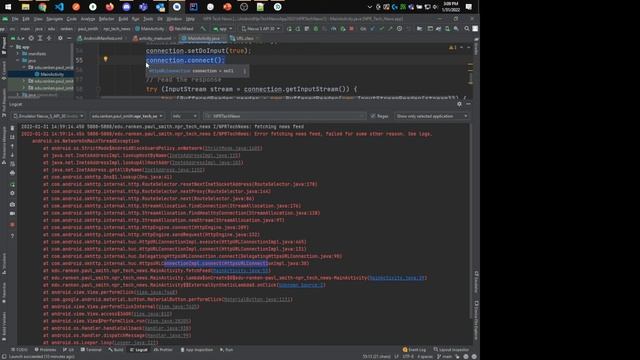Click the Logcat down-the-stack-trace arrow icon
The width and height of the screenshot is (640, 360).
12,155
